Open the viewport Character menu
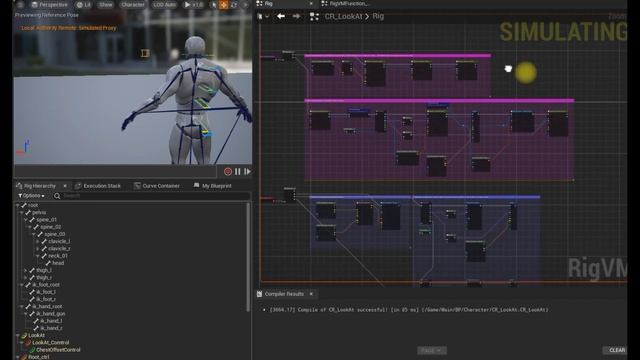Image resolution: width=640 pixels, height=360 pixels. pos(133,5)
